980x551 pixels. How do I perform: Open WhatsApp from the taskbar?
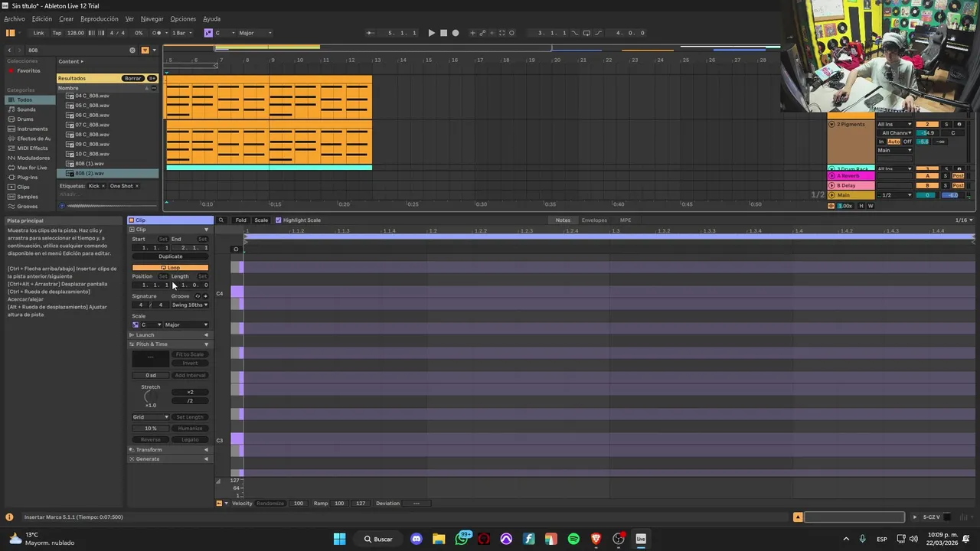462,539
